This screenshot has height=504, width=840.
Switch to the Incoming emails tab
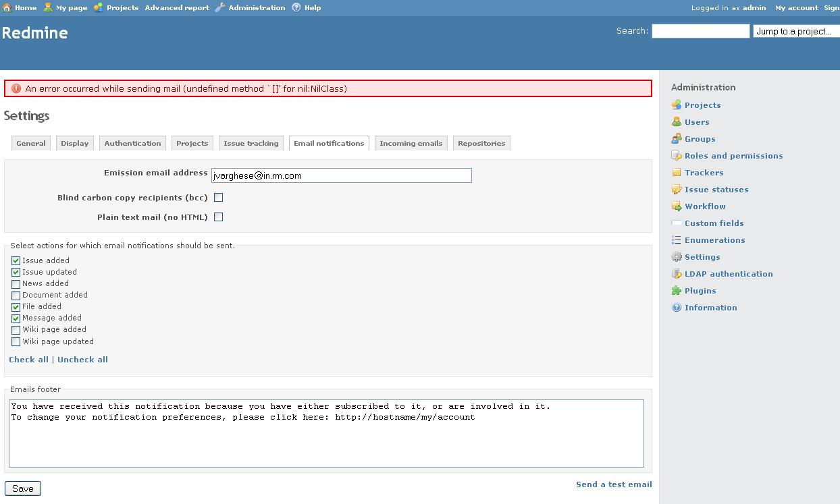(411, 143)
